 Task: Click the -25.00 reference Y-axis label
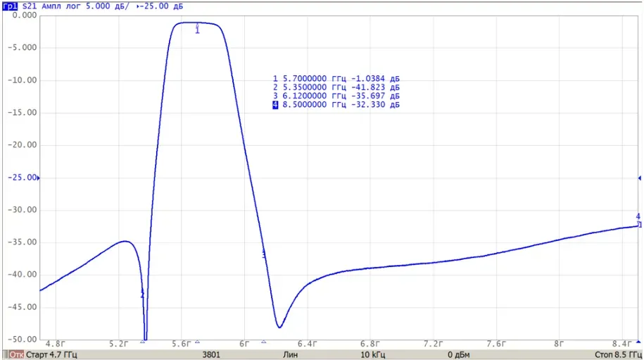point(23,178)
